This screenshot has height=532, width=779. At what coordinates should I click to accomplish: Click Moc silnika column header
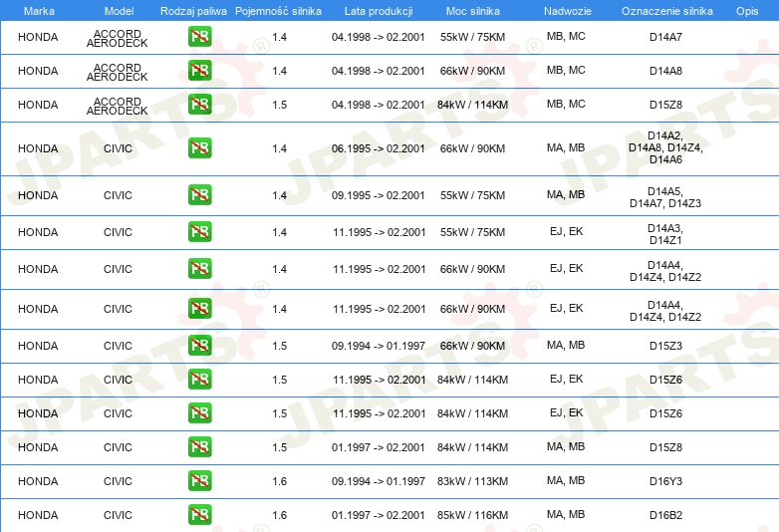pyautogui.click(x=473, y=11)
